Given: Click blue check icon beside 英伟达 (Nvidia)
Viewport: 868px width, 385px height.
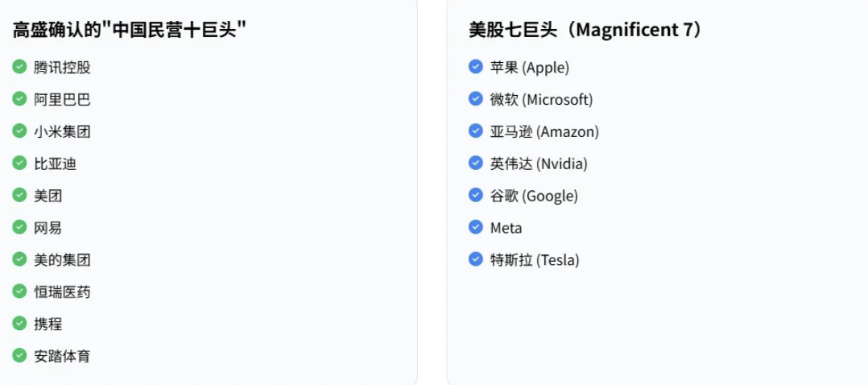Looking at the screenshot, I should pyautogui.click(x=476, y=164).
